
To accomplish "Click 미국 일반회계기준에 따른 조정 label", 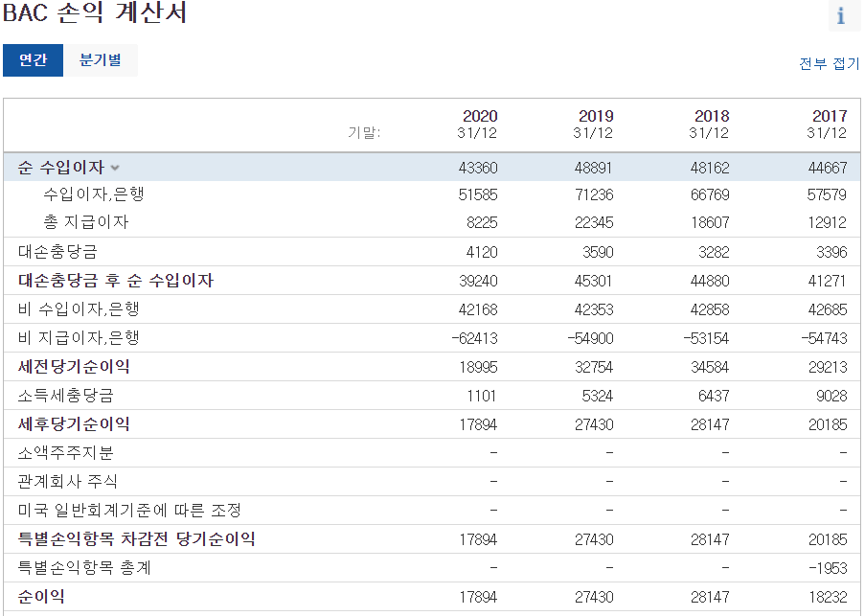I will click(129, 510).
